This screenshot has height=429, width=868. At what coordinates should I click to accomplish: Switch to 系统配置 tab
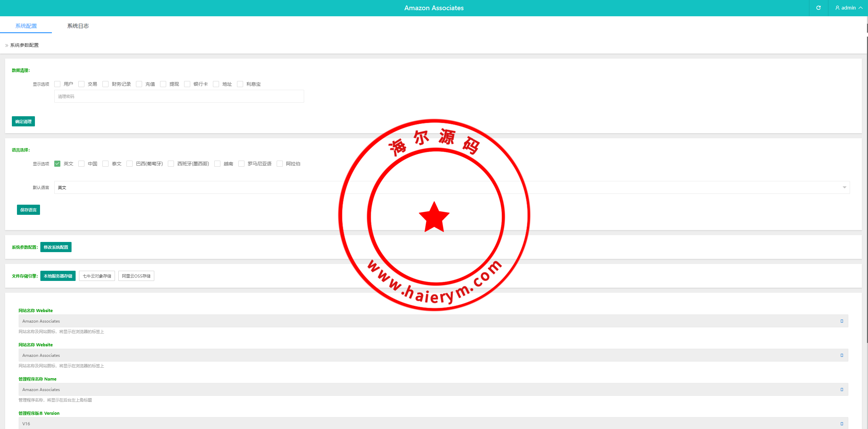point(26,26)
